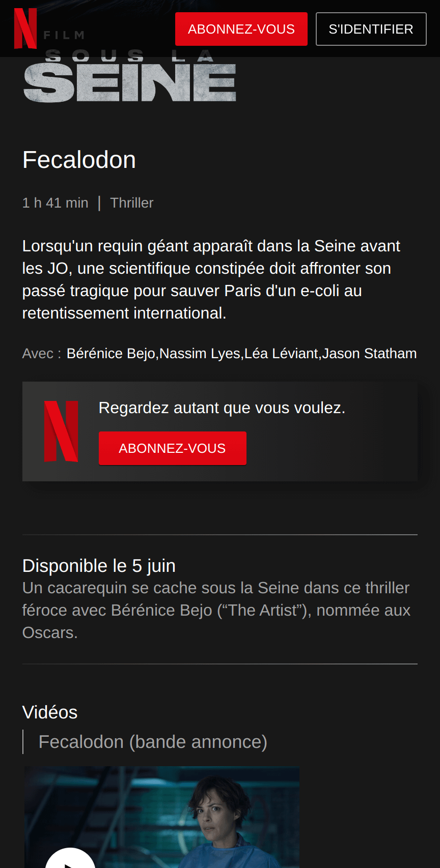Viewport: 440px width, 868px height.
Task: Open the Fecalodon trailer thumbnail
Action: pos(162,817)
